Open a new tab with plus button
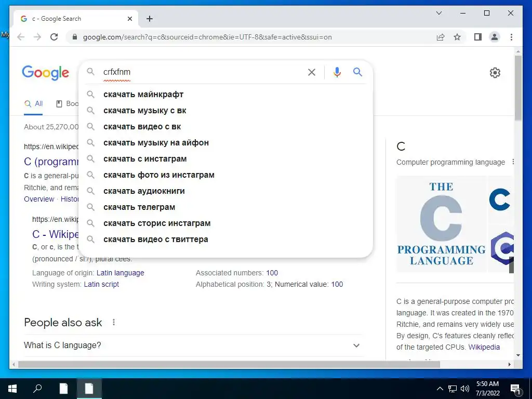This screenshot has width=532, height=399. (x=150, y=19)
